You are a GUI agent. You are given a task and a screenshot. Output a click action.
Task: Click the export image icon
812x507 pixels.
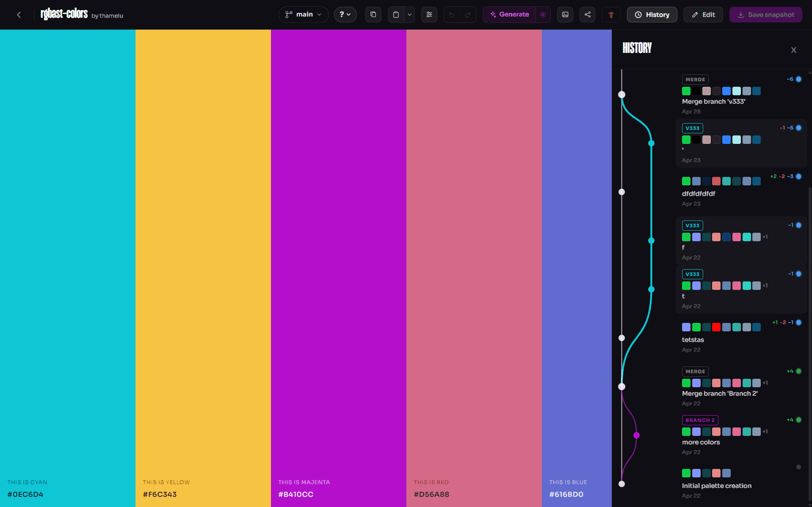(x=565, y=14)
